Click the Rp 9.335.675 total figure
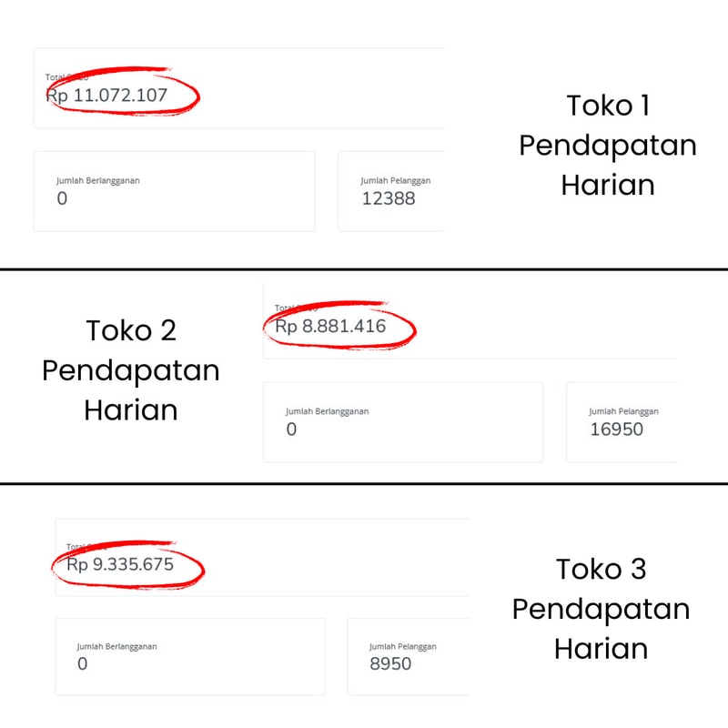728x728 pixels. tap(120, 564)
